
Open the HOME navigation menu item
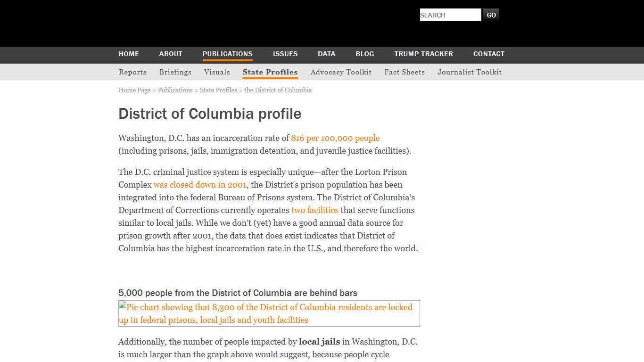tap(129, 54)
